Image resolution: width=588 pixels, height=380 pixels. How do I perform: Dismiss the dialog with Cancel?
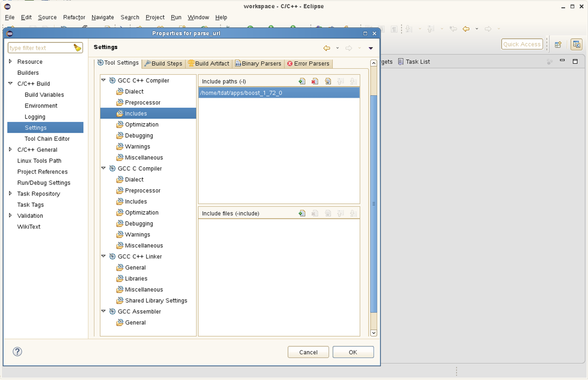[308, 352]
